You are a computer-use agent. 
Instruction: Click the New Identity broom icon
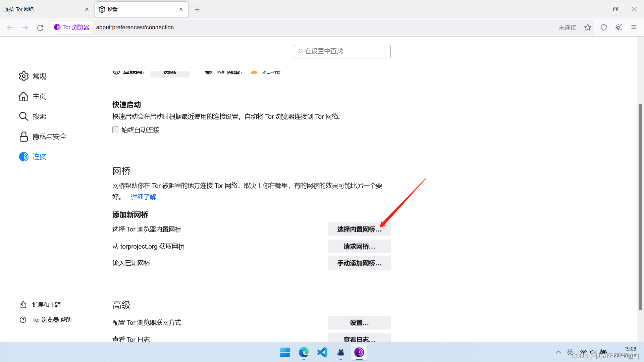619,27
